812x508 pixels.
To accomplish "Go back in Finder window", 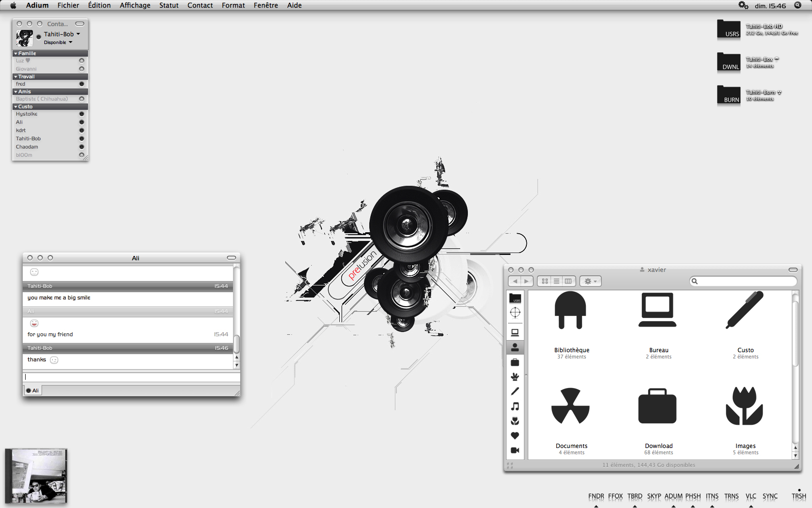I will (x=515, y=281).
